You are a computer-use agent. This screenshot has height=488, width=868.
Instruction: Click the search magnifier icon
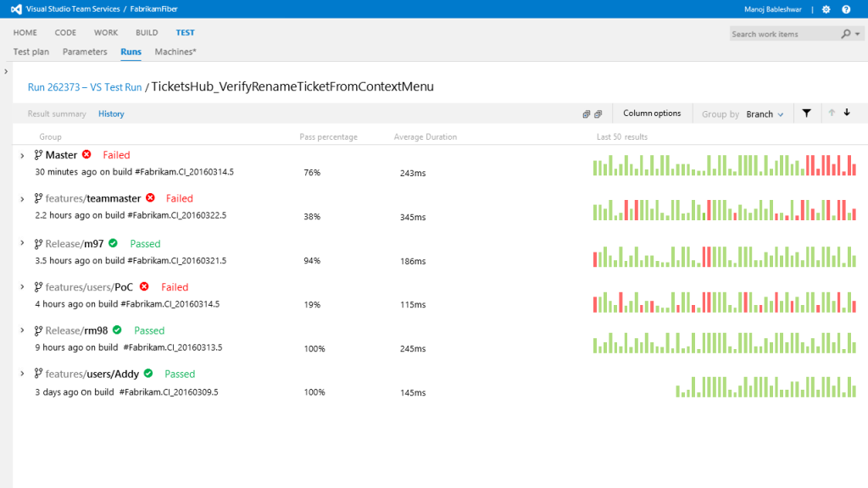pos(845,34)
